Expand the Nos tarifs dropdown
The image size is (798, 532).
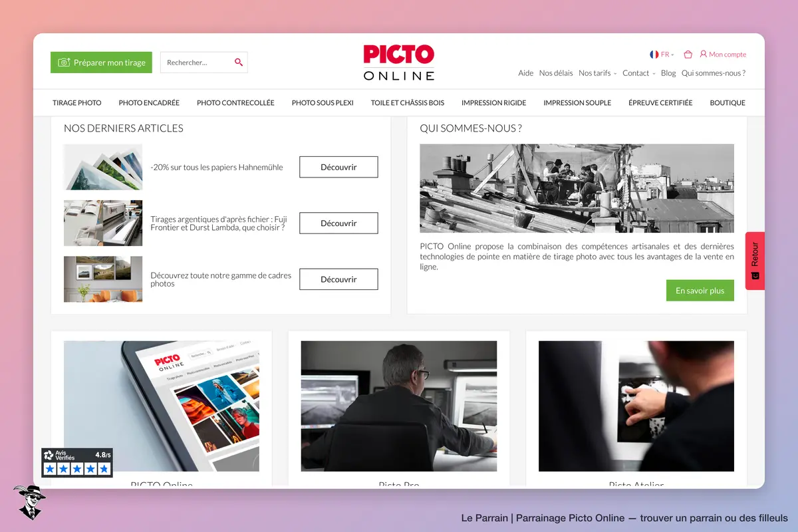point(597,73)
